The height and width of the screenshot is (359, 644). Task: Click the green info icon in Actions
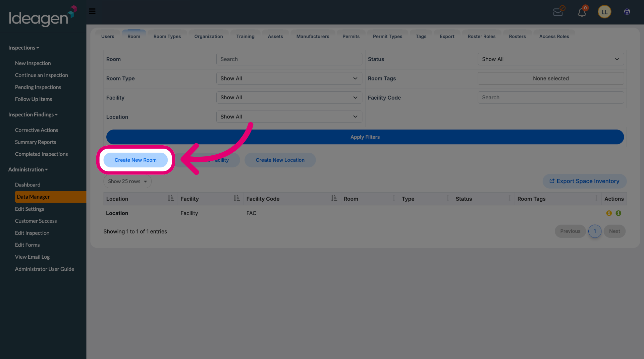tap(619, 213)
